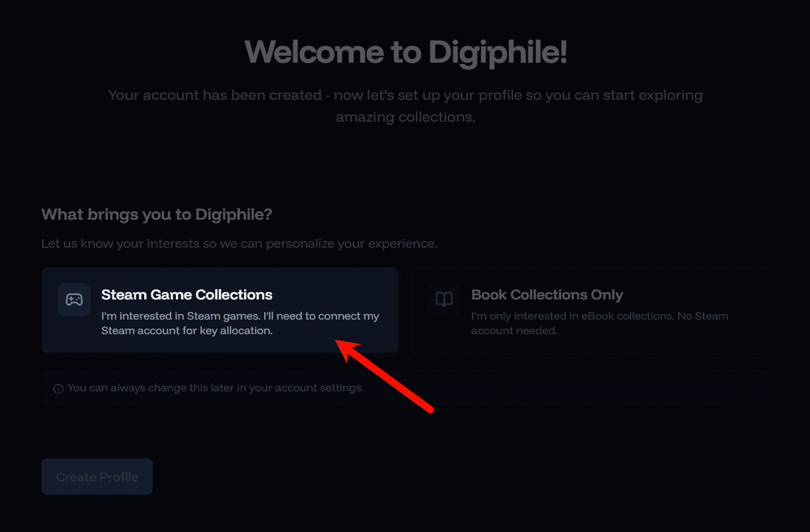This screenshot has width=810, height=532.
Task: Click the empty area of the info banner
Action: coord(566,388)
